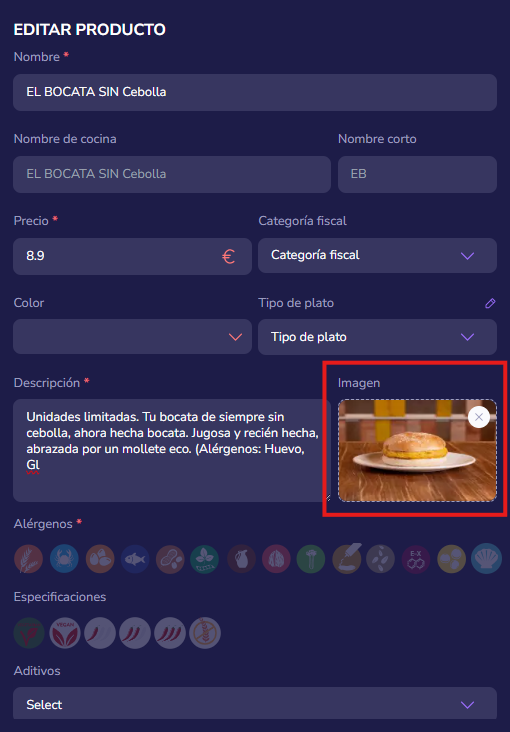
Task: Click the bocata product image thumbnail
Action: (x=417, y=450)
